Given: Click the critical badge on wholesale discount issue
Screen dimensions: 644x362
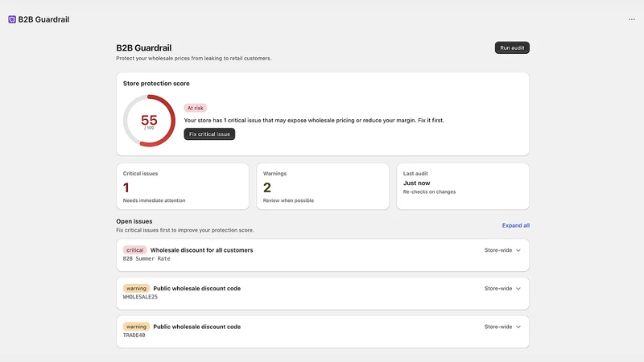Looking at the screenshot, I should pyautogui.click(x=134, y=250).
